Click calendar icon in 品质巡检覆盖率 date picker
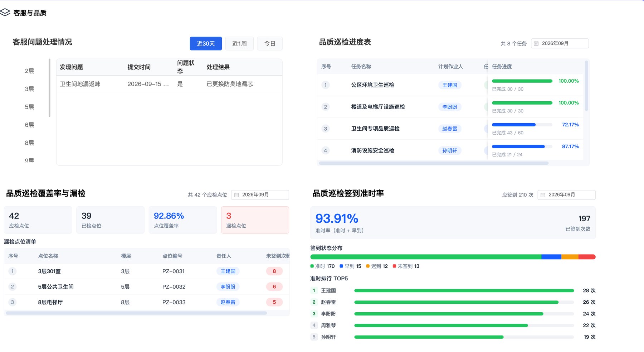 (x=236, y=195)
